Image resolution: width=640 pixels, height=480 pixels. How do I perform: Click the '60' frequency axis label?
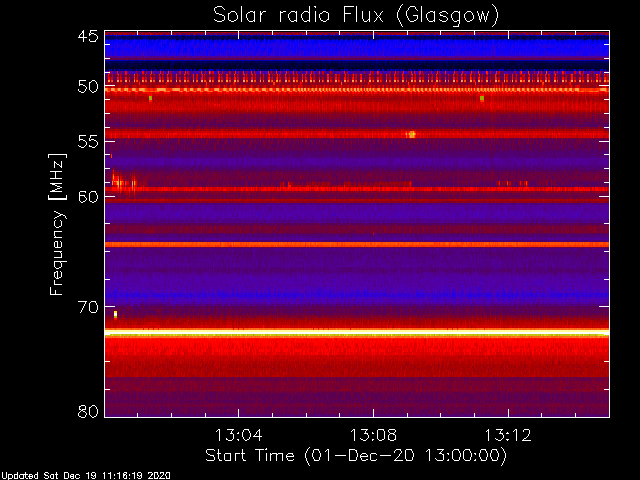[x=88, y=197]
